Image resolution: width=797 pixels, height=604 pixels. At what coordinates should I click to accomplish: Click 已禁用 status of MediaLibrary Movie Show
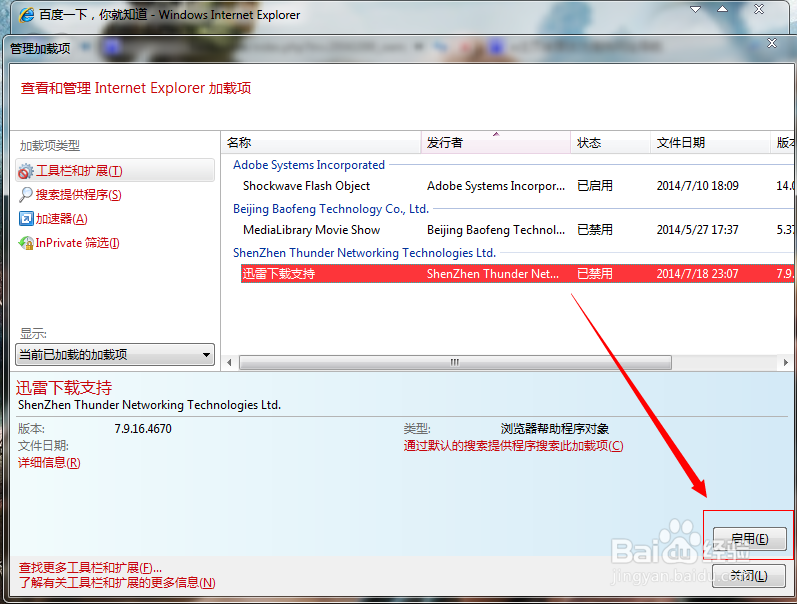[595, 230]
